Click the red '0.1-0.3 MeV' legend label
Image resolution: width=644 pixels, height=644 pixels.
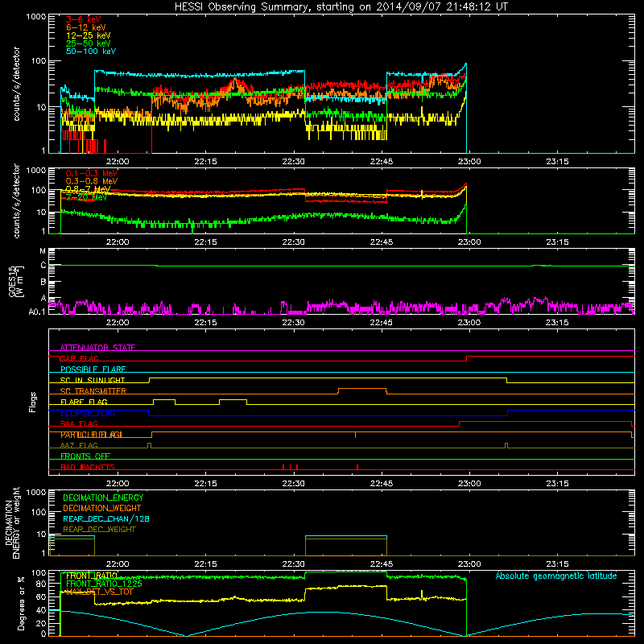[x=92, y=173]
